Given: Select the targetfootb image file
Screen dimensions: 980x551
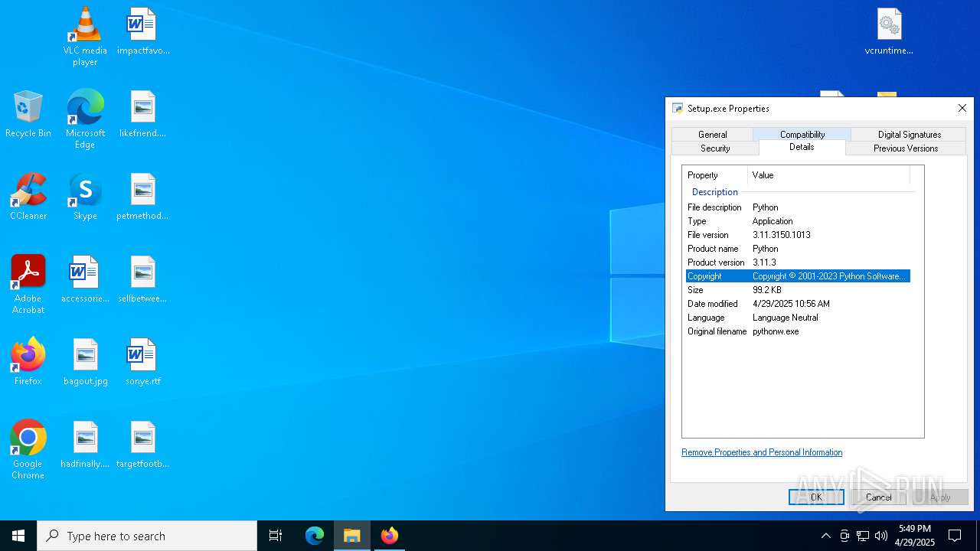Looking at the screenshot, I should click(x=143, y=444).
